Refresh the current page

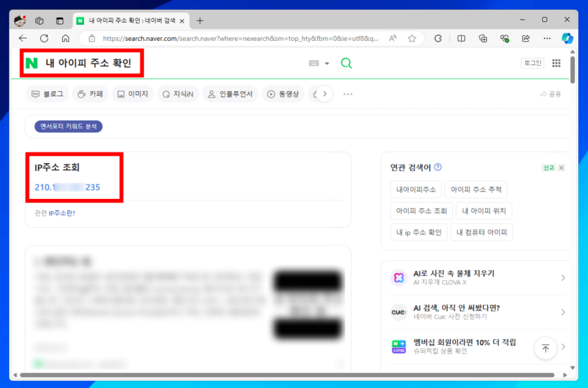tap(44, 38)
